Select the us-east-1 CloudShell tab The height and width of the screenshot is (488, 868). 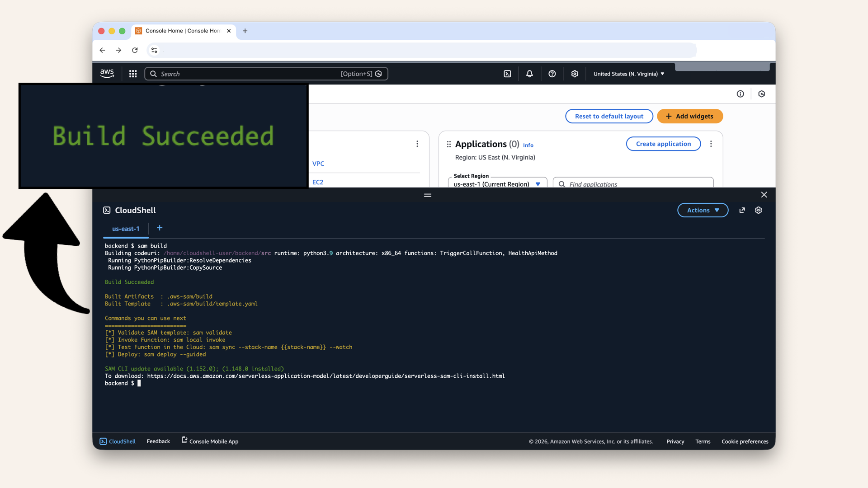click(x=125, y=229)
